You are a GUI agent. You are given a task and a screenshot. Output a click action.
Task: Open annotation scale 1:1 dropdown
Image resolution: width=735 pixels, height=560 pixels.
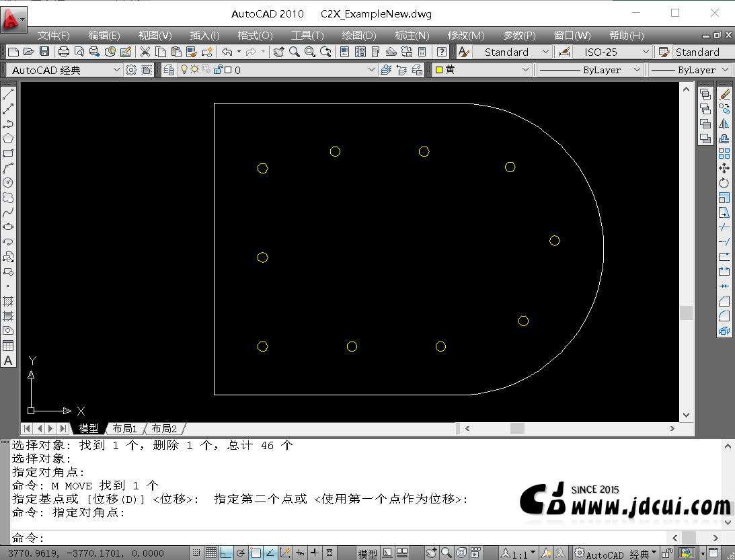click(533, 553)
